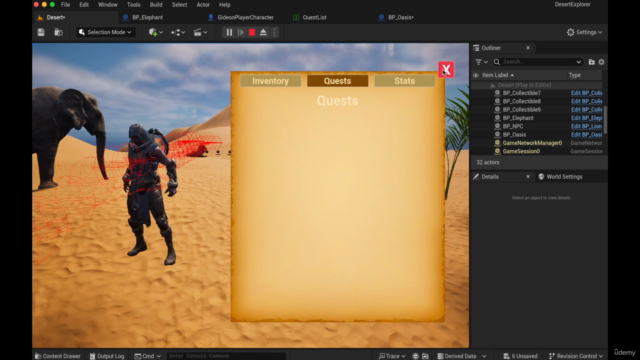The width and height of the screenshot is (640, 360).
Task: Select BP_Elephant in the Outliner
Action: pos(518,118)
